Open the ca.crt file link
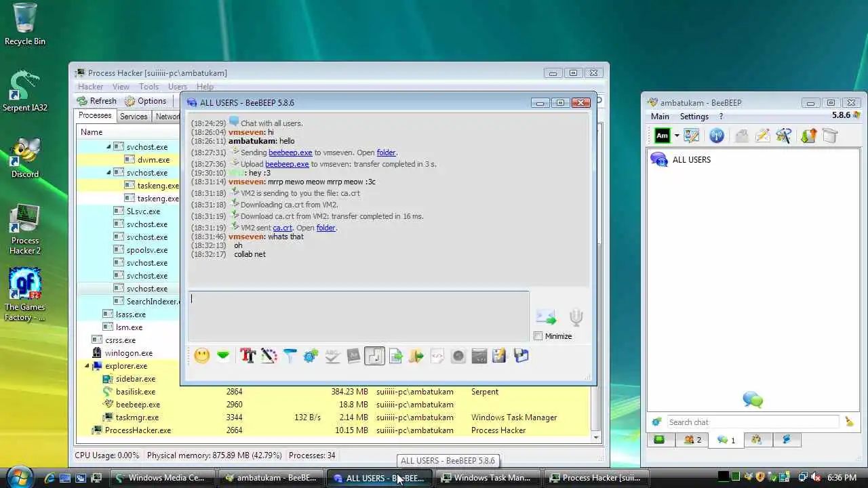This screenshot has height=488, width=868. pyautogui.click(x=283, y=228)
